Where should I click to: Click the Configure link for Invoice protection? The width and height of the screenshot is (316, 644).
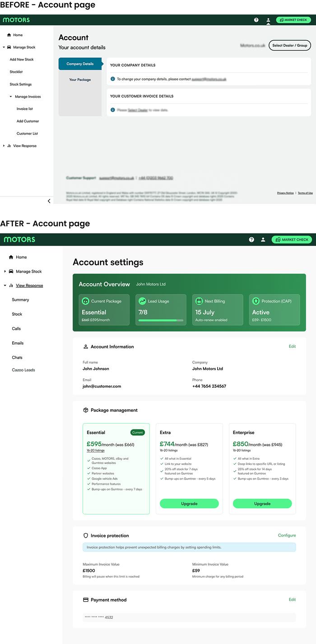tap(287, 536)
